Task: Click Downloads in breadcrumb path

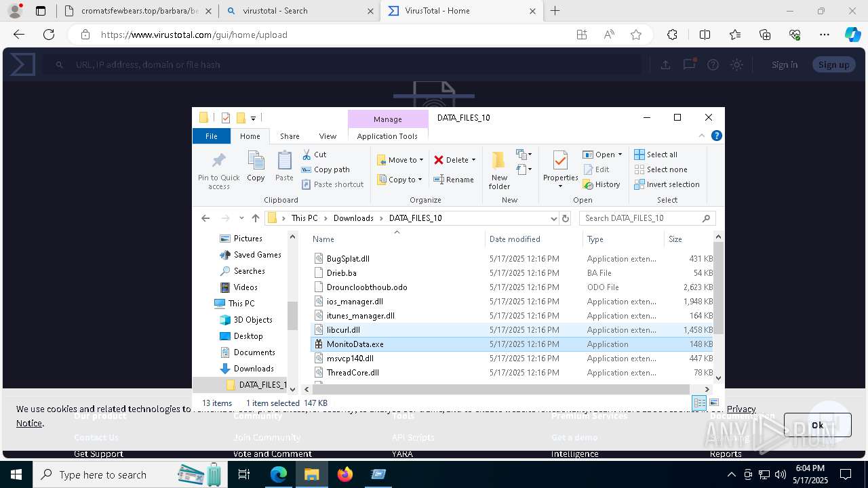Action: [x=353, y=218]
